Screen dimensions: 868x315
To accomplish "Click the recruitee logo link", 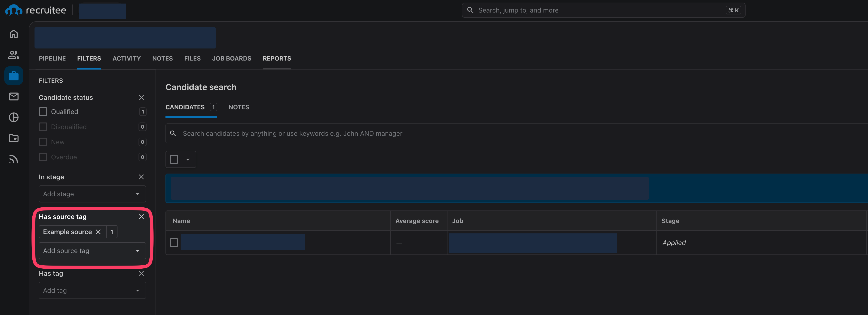I will pyautogui.click(x=36, y=10).
